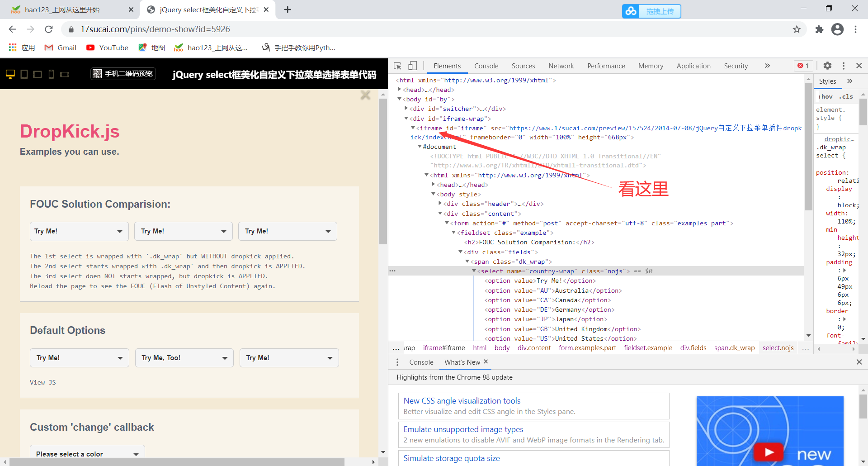Toggle the device toolbar icon
The image size is (868, 466).
point(412,66)
